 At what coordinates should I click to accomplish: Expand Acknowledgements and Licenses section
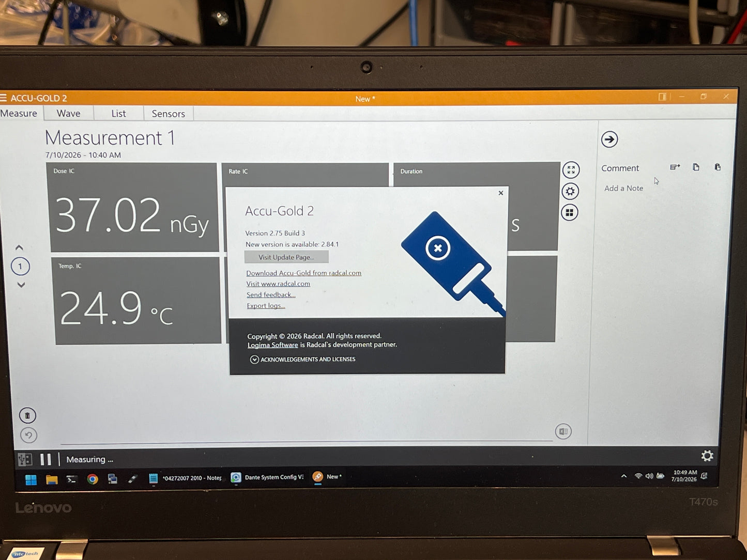point(303,360)
